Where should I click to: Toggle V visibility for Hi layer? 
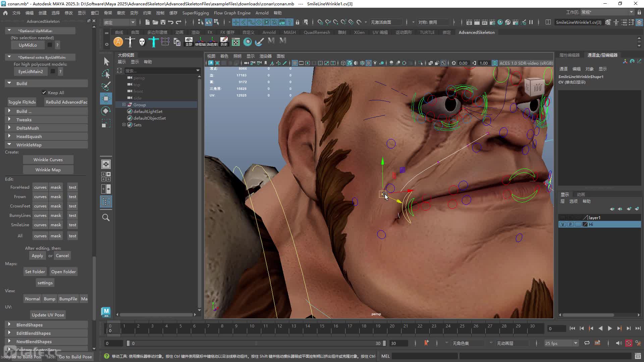[563, 224]
